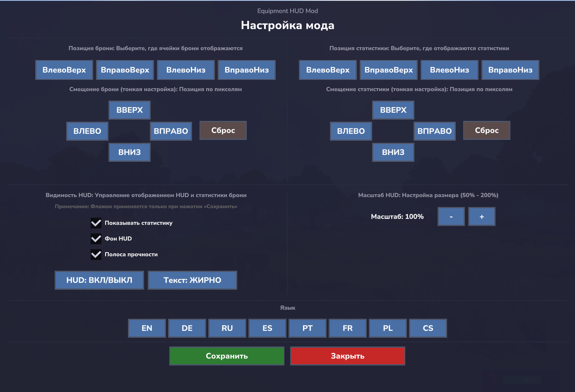Switch language to DE
Image resolution: width=575 pixels, height=392 pixels.
tap(187, 328)
